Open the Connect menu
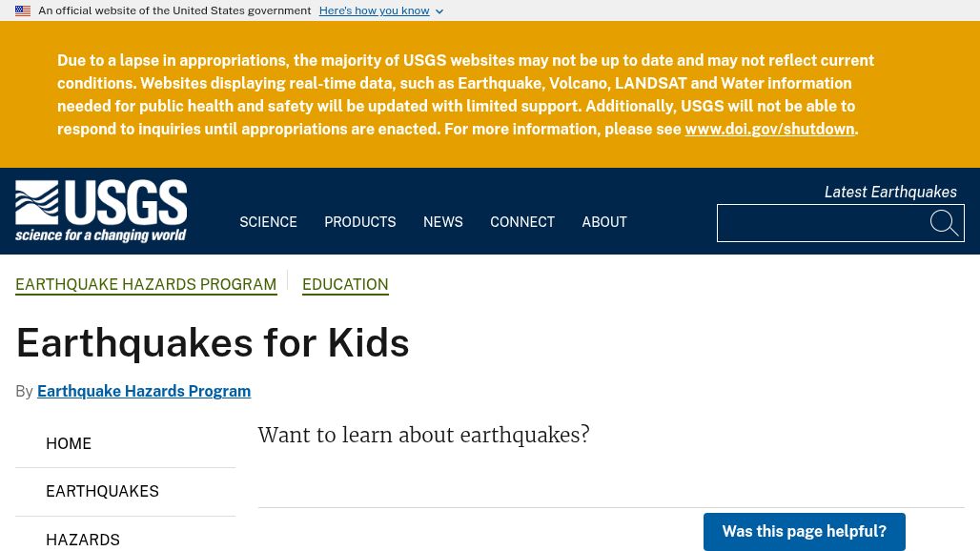 tap(522, 222)
